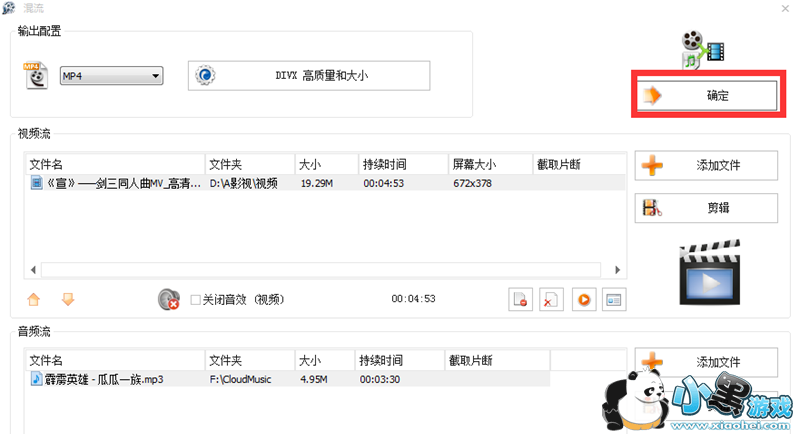Click the orange plus icon in video stream
The image size is (794, 434).
[652, 165]
